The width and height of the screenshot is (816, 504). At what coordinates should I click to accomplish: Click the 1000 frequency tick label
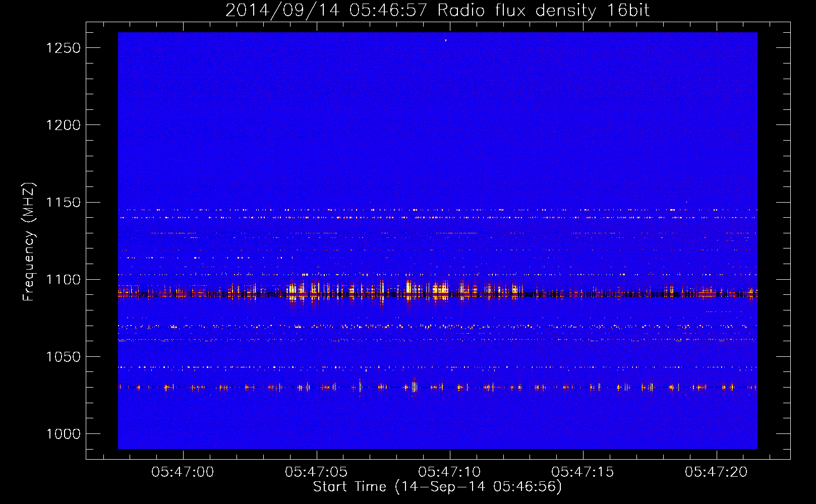63,434
